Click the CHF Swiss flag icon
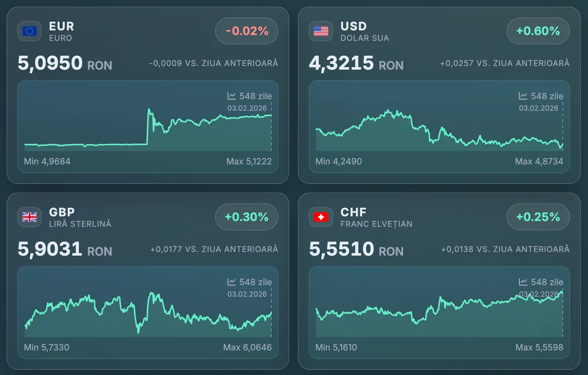Screen dimensions: 588x375 coord(320,217)
